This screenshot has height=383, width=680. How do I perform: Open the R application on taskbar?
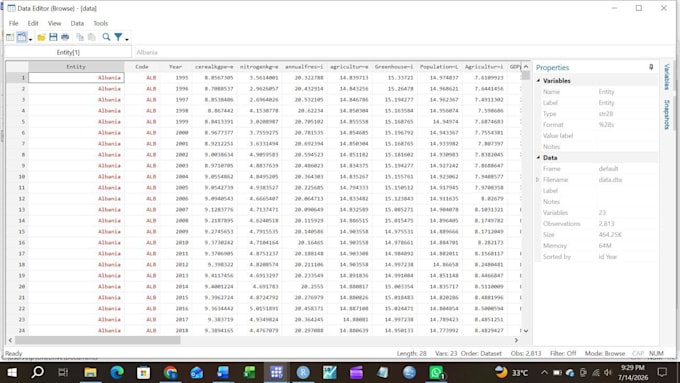[303, 372]
